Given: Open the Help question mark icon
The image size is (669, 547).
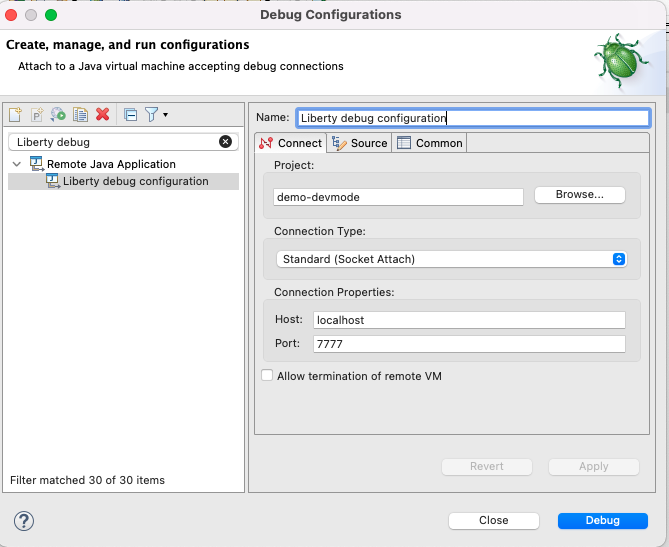Looking at the screenshot, I should [24, 520].
